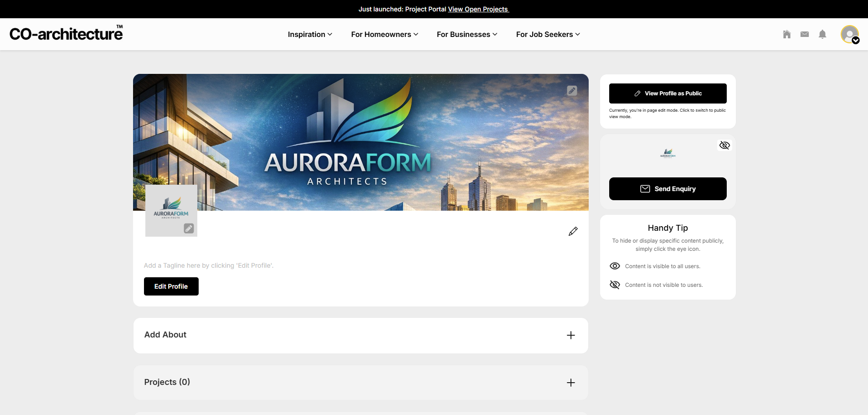Open user avatar account menu
The width and height of the screenshot is (868, 415).
click(850, 34)
